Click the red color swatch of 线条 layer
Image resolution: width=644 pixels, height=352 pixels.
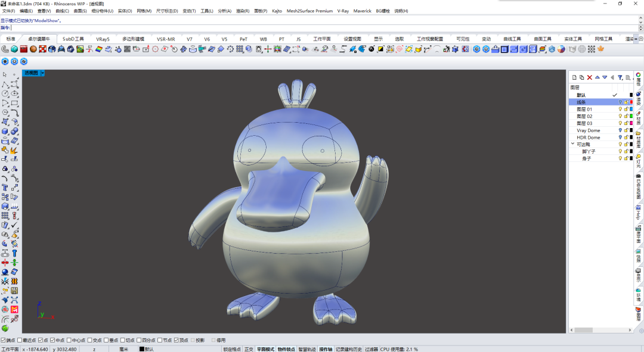(631, 102)
